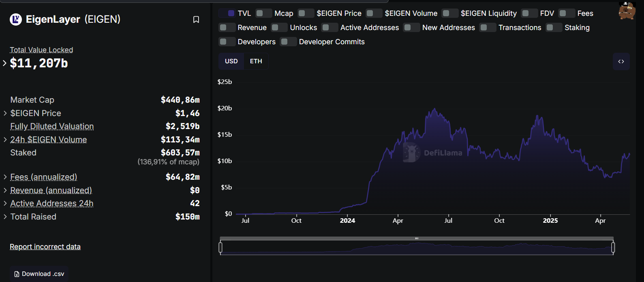Click the bookmark icon next to EigenLayer
Viewport: 644px width, 282px height.
click(x=196, y=19)
